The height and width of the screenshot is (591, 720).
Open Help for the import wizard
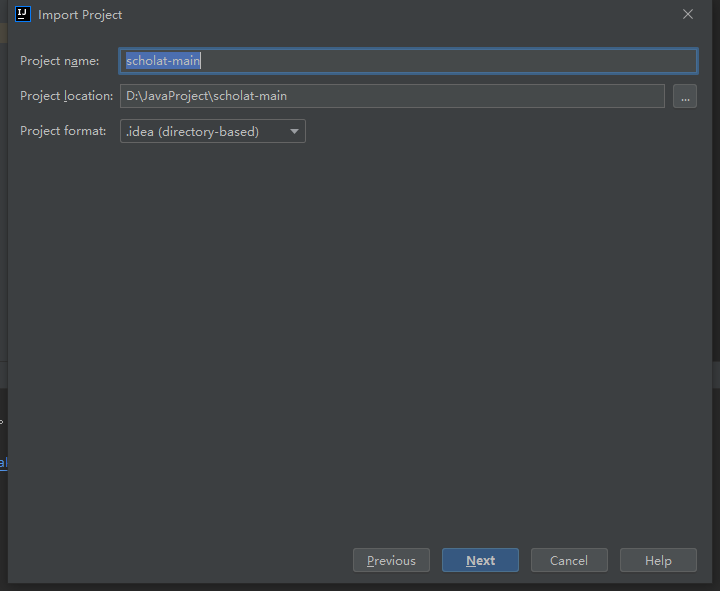[658, 560]
